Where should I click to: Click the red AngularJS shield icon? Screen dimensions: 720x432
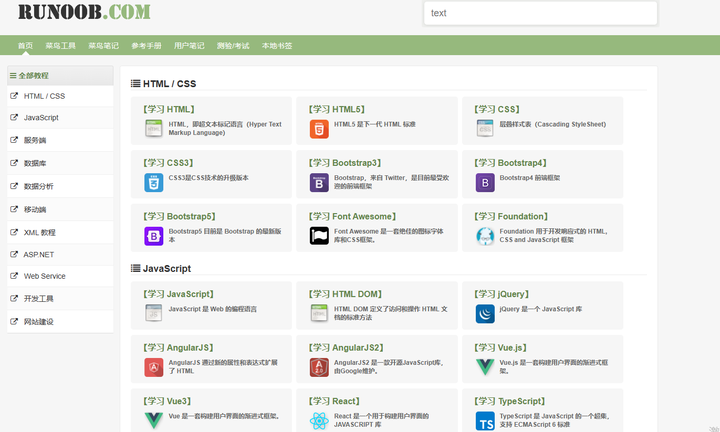(x=154, y=367)
